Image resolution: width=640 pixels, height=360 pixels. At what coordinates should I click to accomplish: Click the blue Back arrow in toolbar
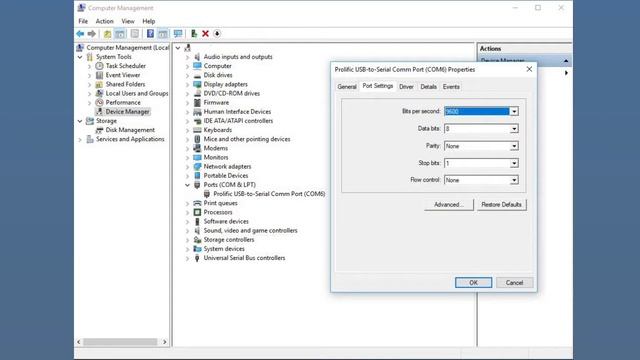click(x=80, y=34)
